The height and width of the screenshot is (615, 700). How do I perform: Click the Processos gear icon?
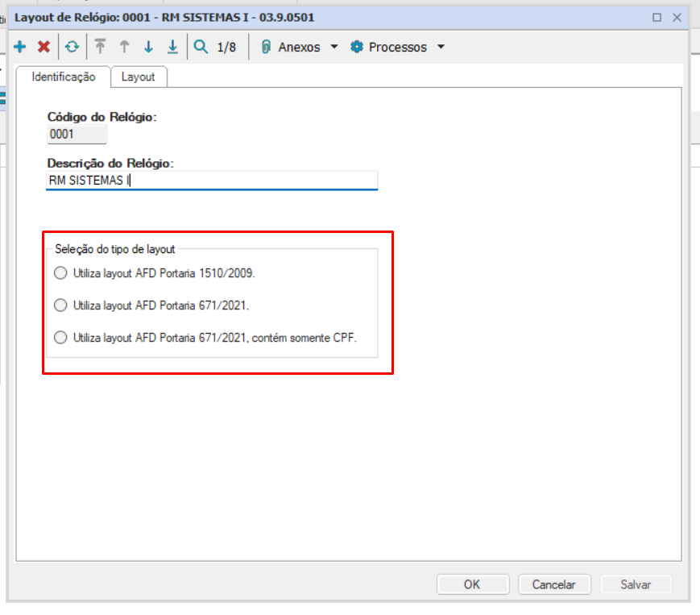click(x=357, y=47)
